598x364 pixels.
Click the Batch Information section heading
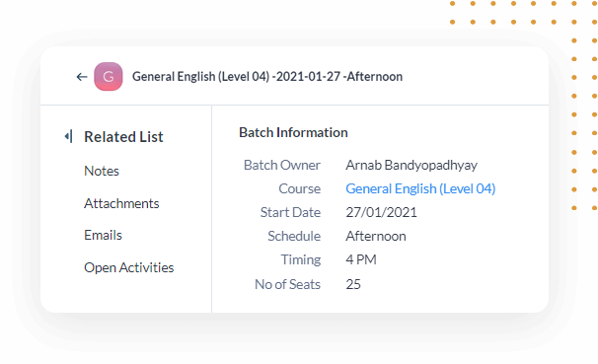(x=293, y=132)
